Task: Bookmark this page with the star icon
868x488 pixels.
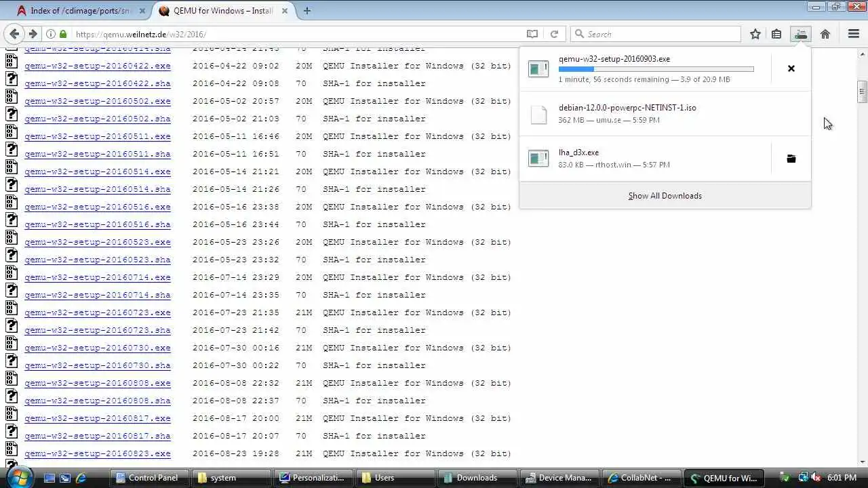Action: [755, 34]
